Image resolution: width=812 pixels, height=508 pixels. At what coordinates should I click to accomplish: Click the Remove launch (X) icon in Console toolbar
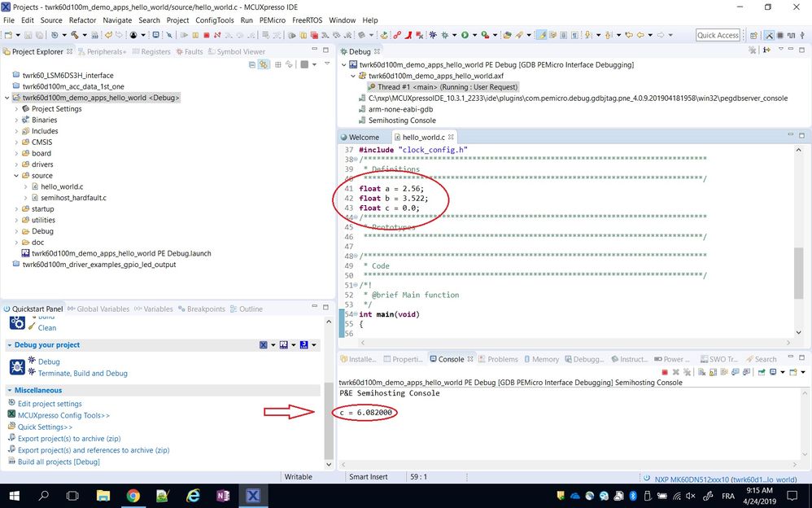pos(676,372)
